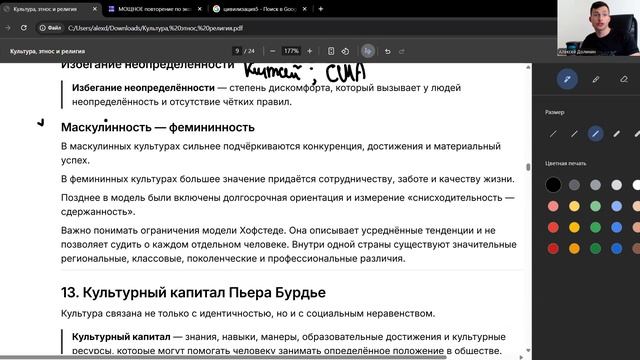Pick the green swatch in third row
Viewport: 640px width, 360px height.
tap(596, 227)
